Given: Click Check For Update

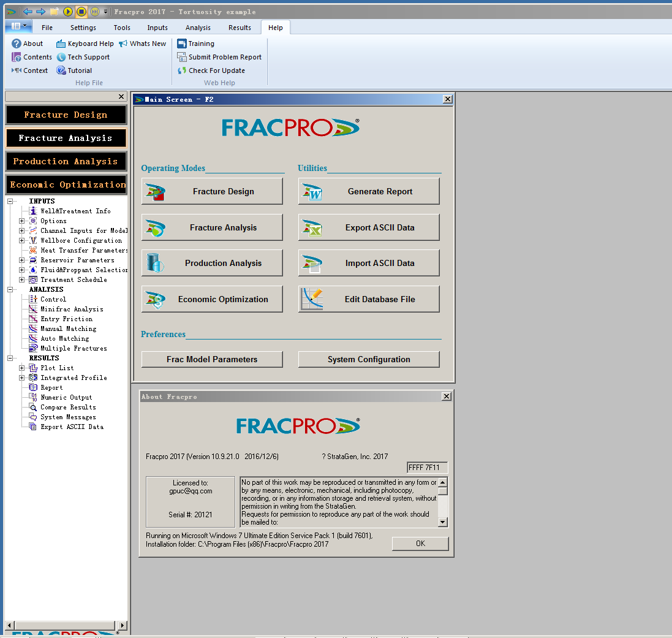Looking at the screenshot, I should pos(211,70).
